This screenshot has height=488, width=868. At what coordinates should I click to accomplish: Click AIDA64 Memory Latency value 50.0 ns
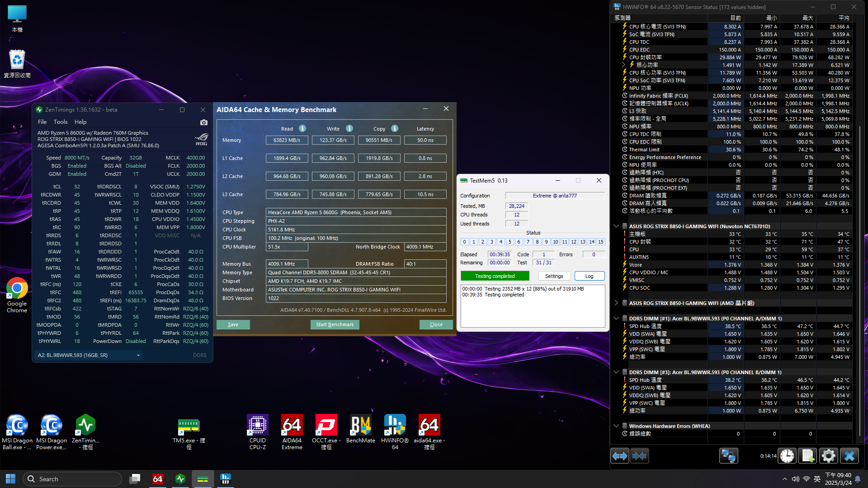pos(425,140)
